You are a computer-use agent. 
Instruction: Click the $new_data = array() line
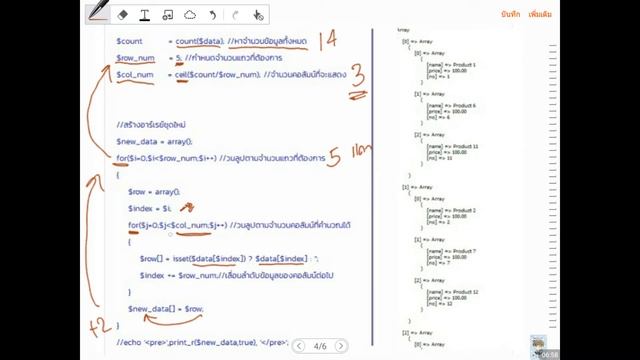click(x=154, y=142)
